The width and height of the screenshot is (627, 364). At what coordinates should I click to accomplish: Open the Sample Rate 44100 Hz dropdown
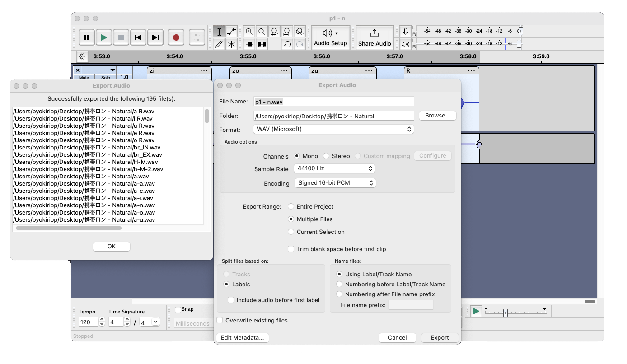pyautogui.click(x=335, y=168)
